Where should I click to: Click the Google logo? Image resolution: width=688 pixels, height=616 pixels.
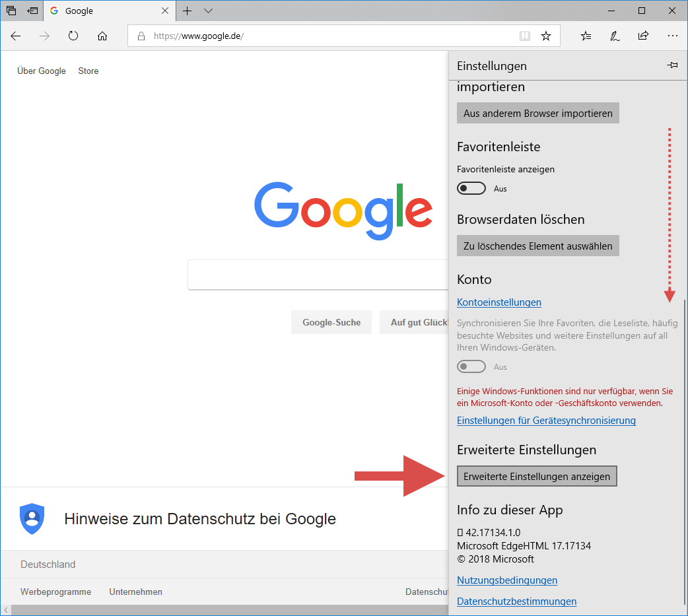pyautogui.click(x=343, y=211)
